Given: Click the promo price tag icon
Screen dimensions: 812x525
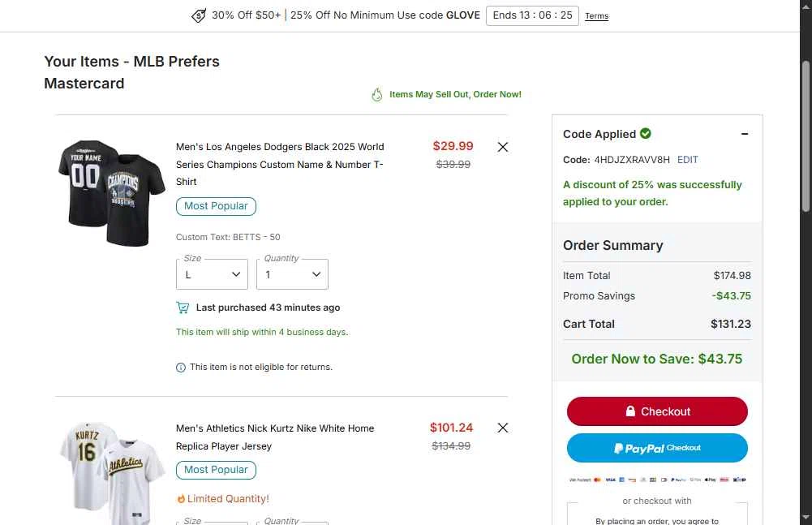Looking at the screenshot, I should (x=199, y=15).
